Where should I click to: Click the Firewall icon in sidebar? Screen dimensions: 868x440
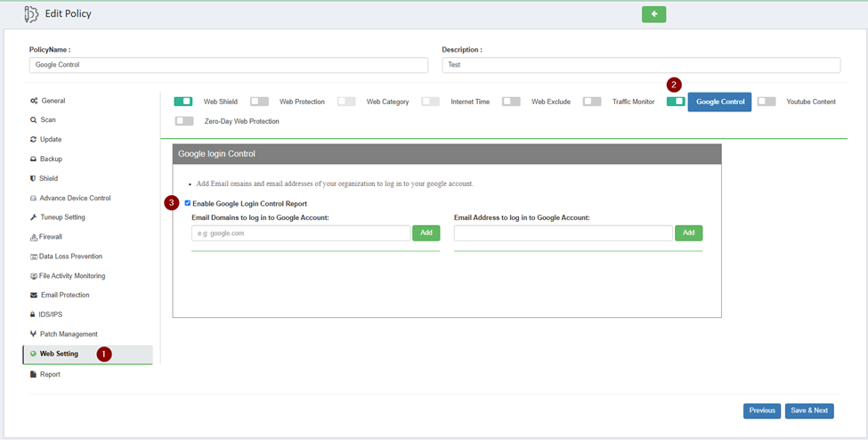tap(33, 237)
